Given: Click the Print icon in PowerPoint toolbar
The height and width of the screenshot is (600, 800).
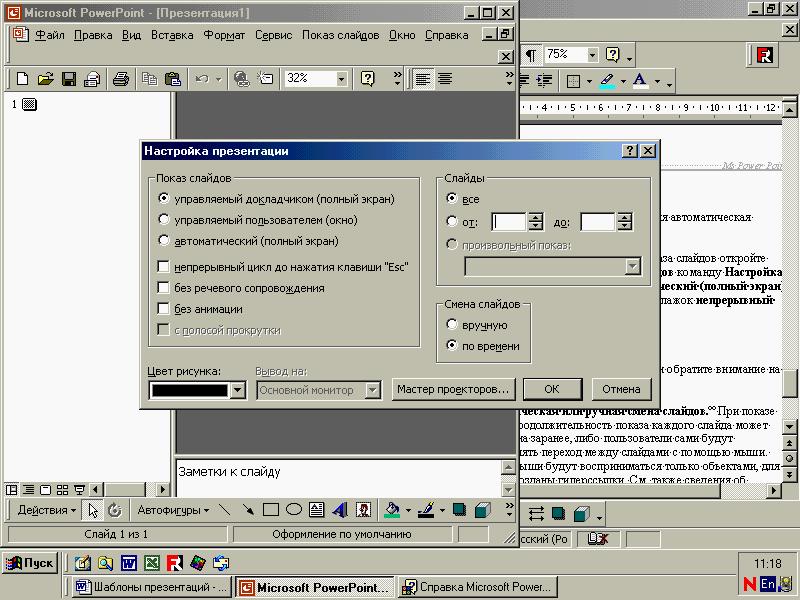Looking at the screenshot, I should coord(121,79).
